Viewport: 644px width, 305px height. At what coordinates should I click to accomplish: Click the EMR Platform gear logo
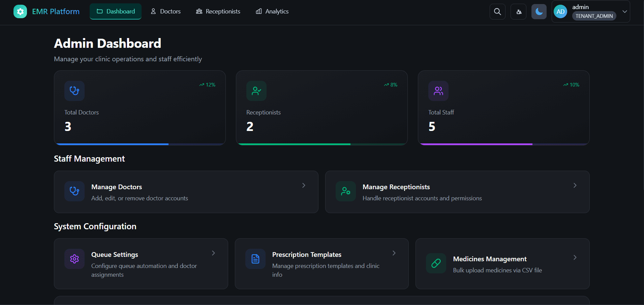(x=20, y=12)
